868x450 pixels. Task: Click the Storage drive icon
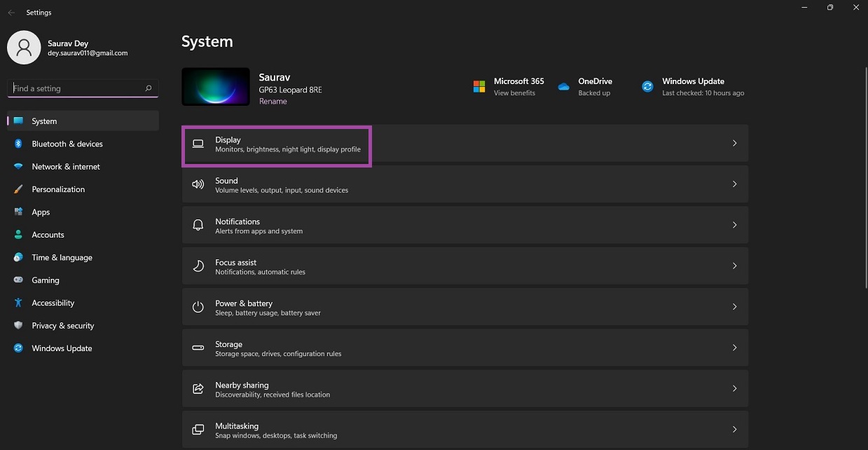click(x=198, y=347)
